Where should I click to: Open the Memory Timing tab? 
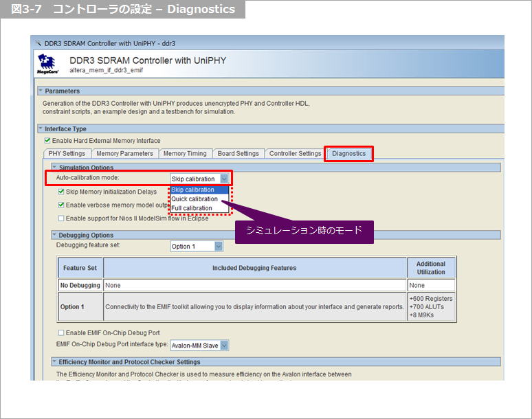coord(185,154)
